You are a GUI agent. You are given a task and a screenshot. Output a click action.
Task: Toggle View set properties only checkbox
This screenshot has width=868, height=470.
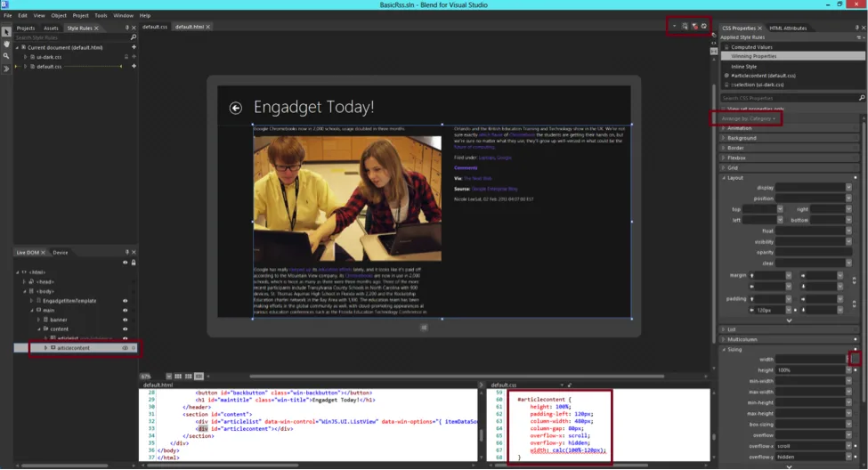[724, 109]
